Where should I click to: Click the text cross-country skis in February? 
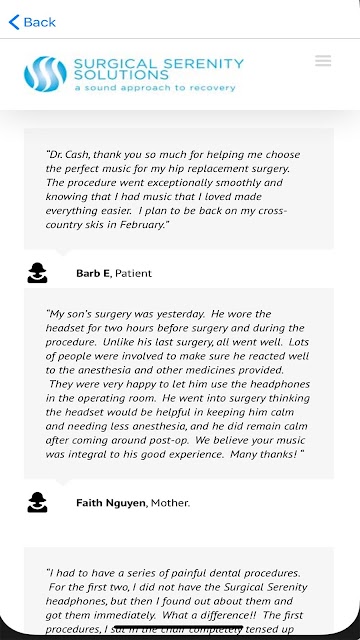coord(167,218)
